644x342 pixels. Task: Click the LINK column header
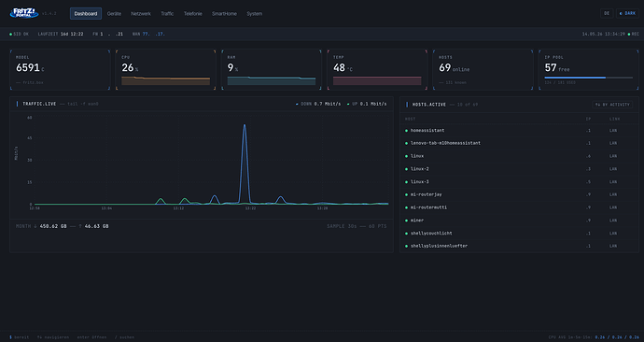(614, 119)
